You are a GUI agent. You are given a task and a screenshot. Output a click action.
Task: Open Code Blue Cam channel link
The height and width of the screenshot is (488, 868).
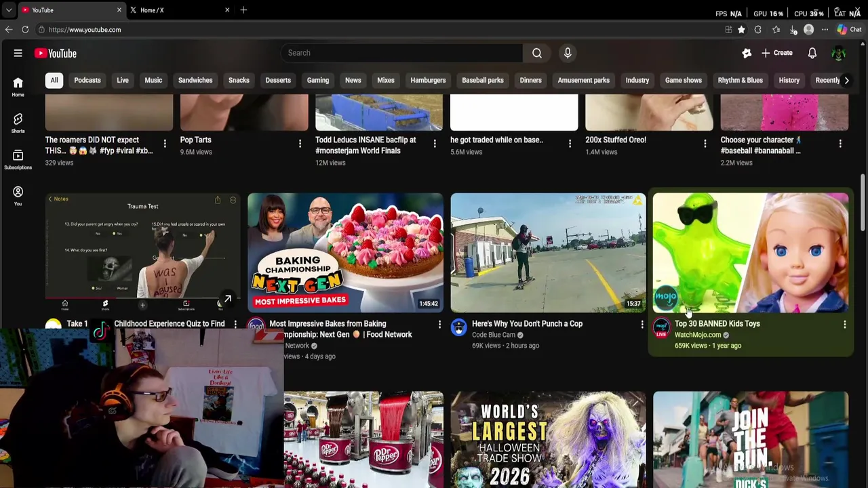tap(494, 335)
